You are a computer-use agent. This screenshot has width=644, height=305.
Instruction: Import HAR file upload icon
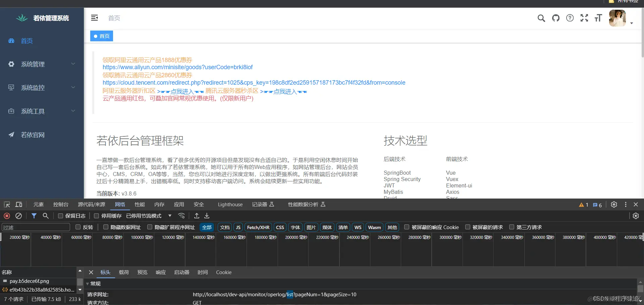pyautogui.click(x=197, y=216)
